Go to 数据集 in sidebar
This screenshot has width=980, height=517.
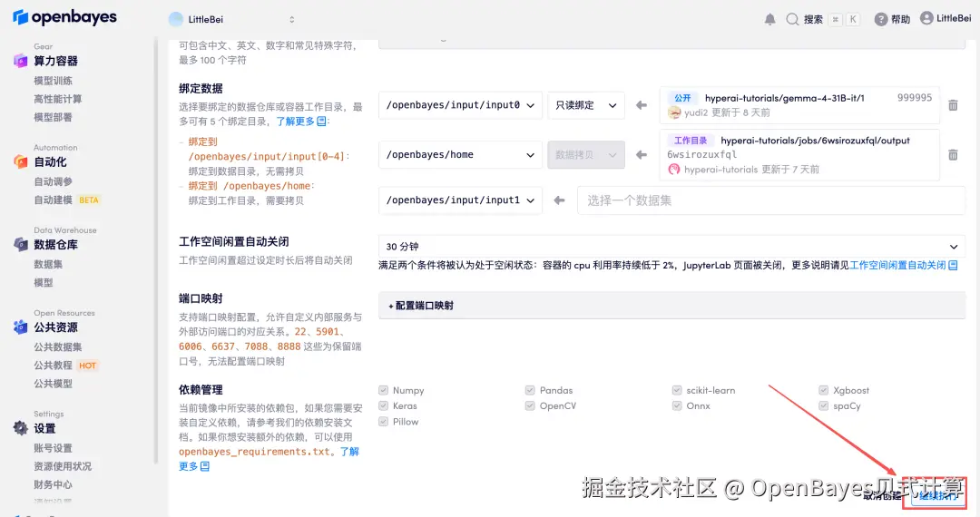[48, 264]
